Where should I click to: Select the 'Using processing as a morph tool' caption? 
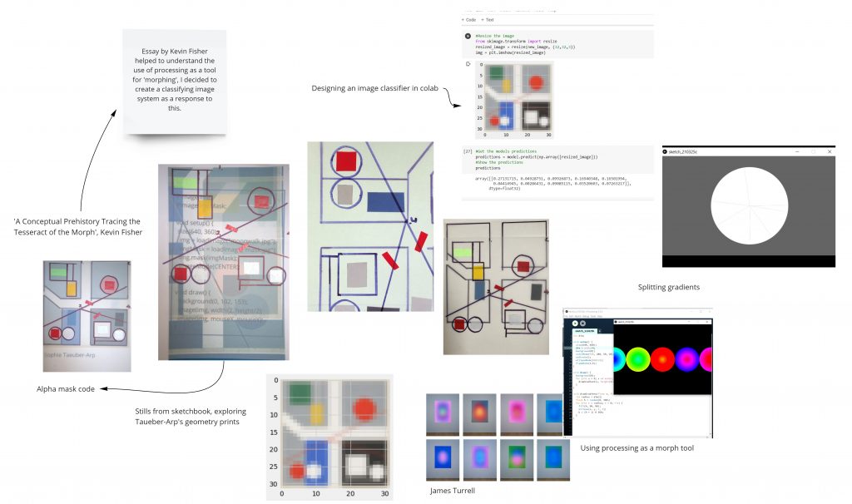(637, 448)
